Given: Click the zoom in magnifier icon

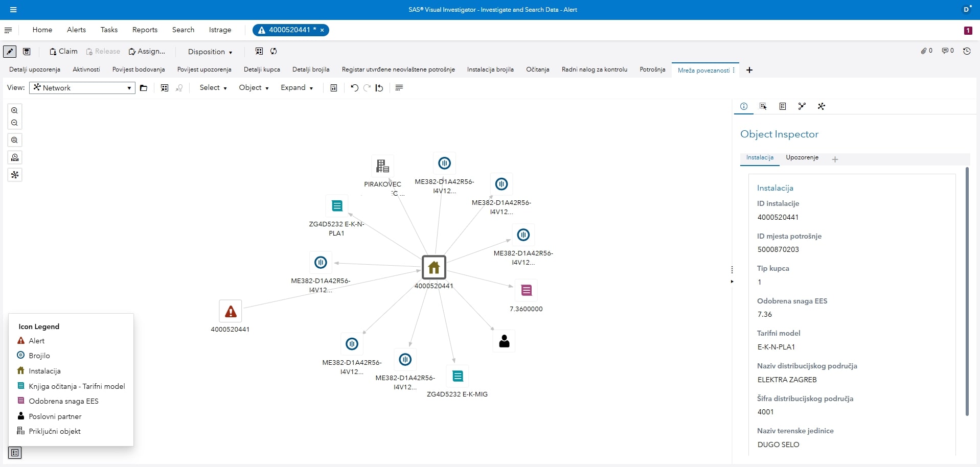Looking at the screenshot, I should pos(14,110).
